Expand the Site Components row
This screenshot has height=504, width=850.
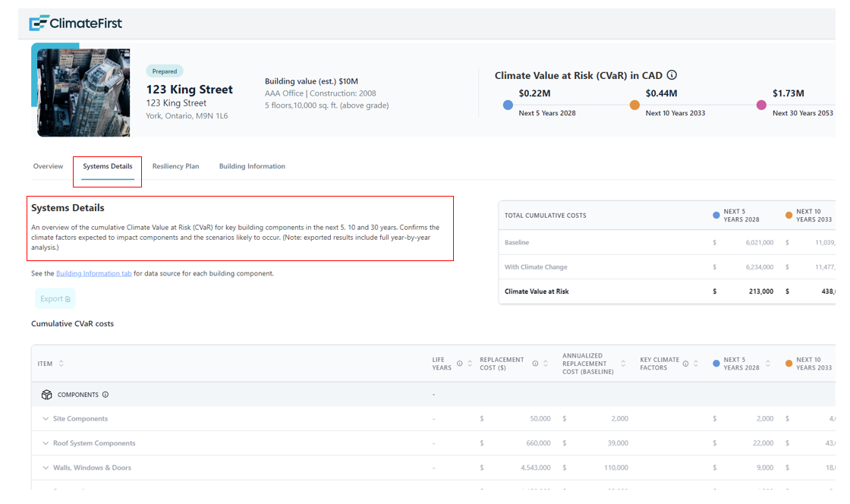46,418
